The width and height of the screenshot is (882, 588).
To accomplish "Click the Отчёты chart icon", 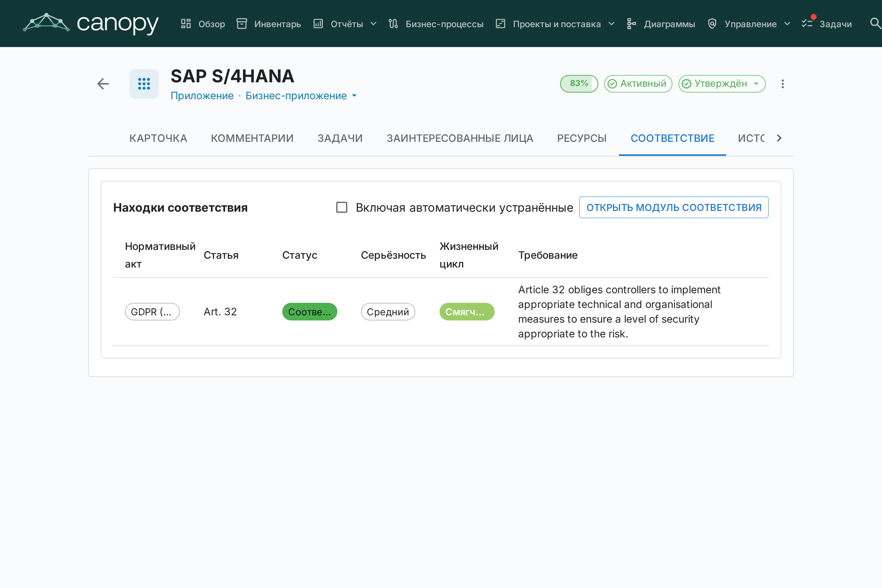I will [x=318, y=24].
